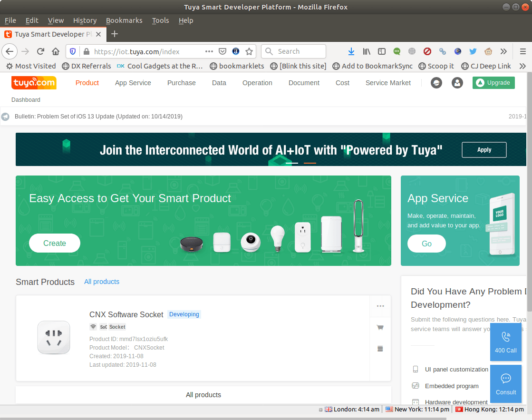532x420 pixels.
Task: Open the Most Visited bookmarks folder
Action: click(31, 66)
